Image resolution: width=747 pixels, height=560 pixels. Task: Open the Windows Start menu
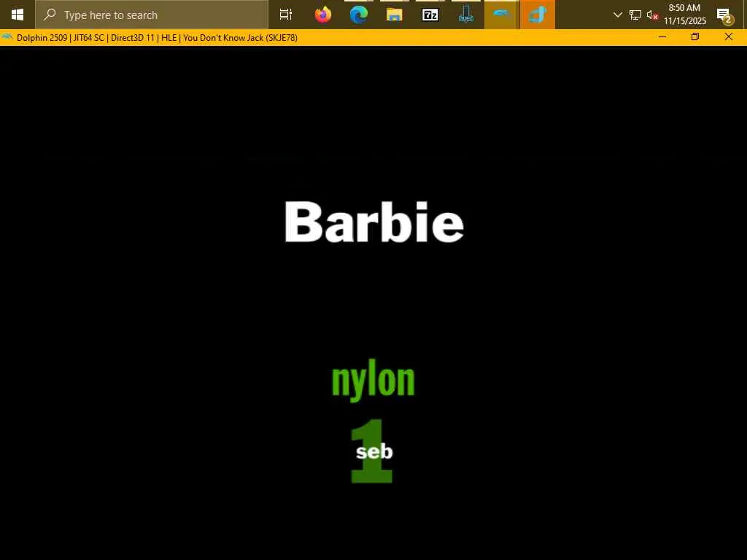pos(18,15)
